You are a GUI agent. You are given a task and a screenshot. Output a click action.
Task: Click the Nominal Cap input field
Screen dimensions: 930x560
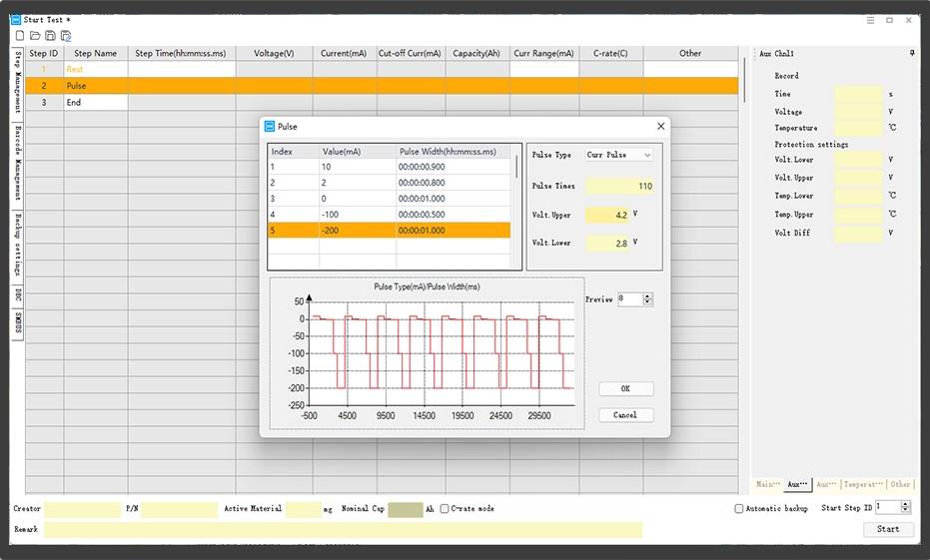click(x=406, y=510)
